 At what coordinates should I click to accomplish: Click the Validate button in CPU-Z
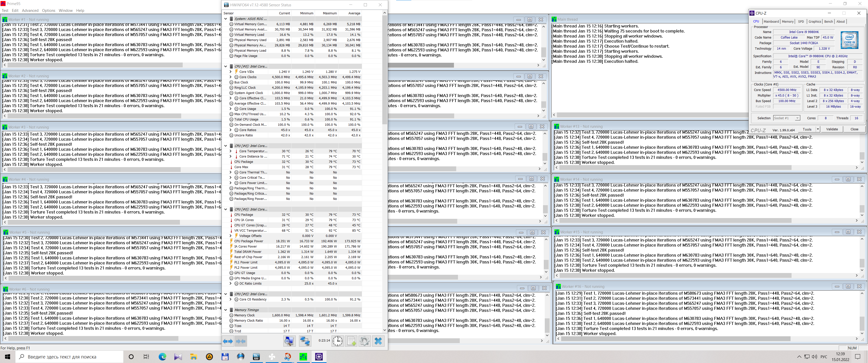point(832,129)
